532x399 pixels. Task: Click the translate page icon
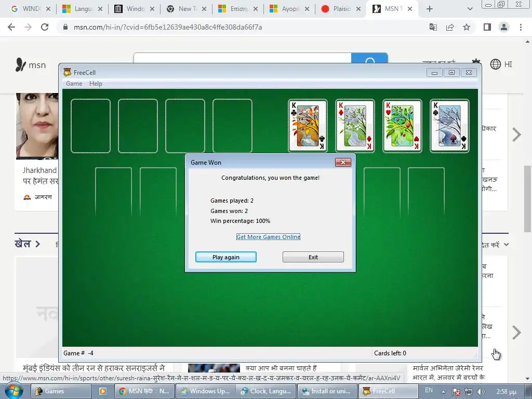pyautogui.click(x=433, y=27)
